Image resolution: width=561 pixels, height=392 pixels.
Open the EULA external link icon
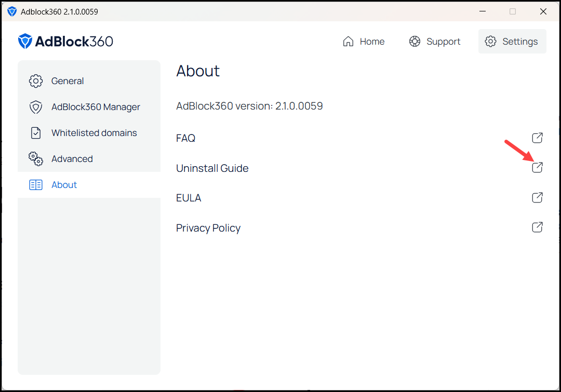pos(537,197)
